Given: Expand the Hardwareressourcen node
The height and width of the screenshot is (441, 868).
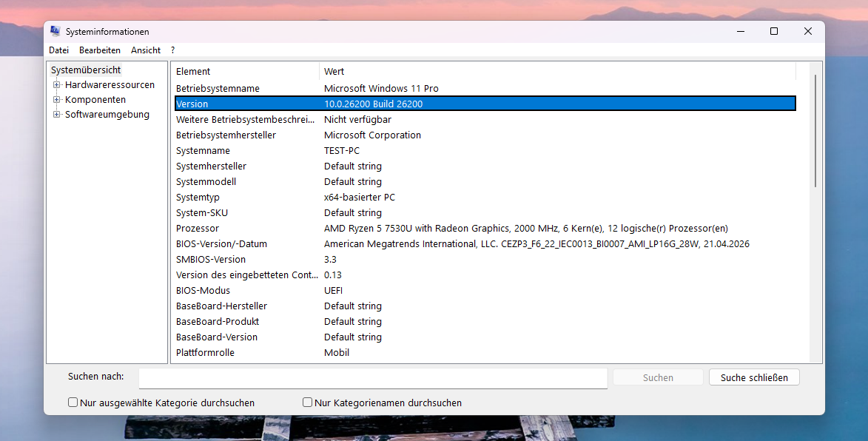Looking at the screenshot, I should (x=56, y=84).
